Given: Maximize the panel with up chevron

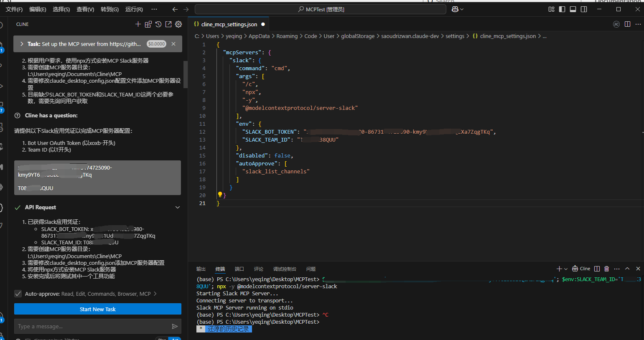Looking at the screenshot, I should click(627, 269).
